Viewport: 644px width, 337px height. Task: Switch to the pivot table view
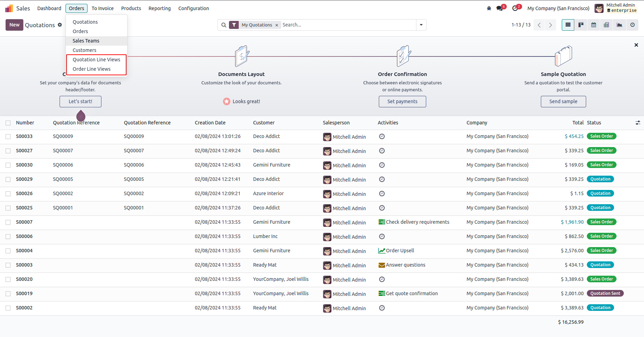[607, 25]
